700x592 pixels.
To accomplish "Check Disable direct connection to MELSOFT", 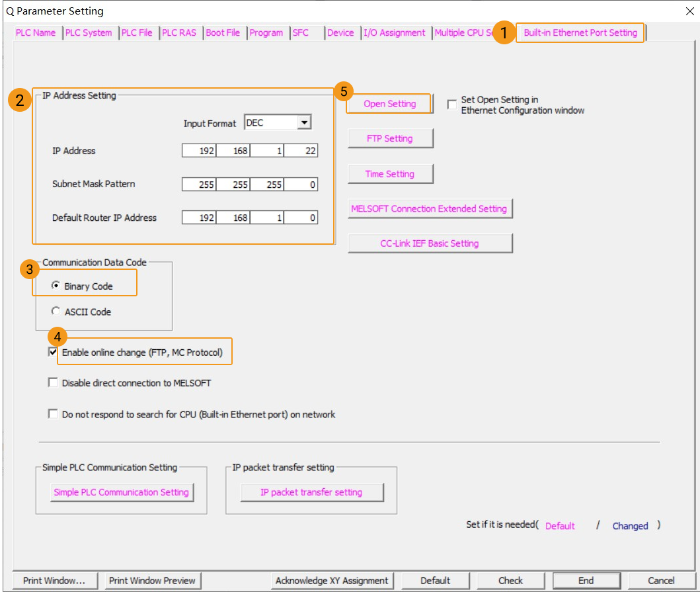I will point(53,382).
